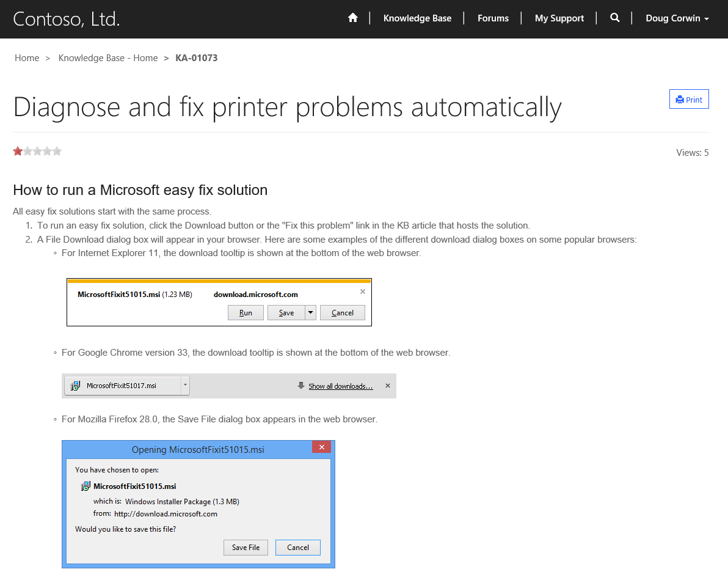The width and height of the screenshot is (728, 580).
Task: Open My Support in the navbar
Action: [x=559, y=18]
